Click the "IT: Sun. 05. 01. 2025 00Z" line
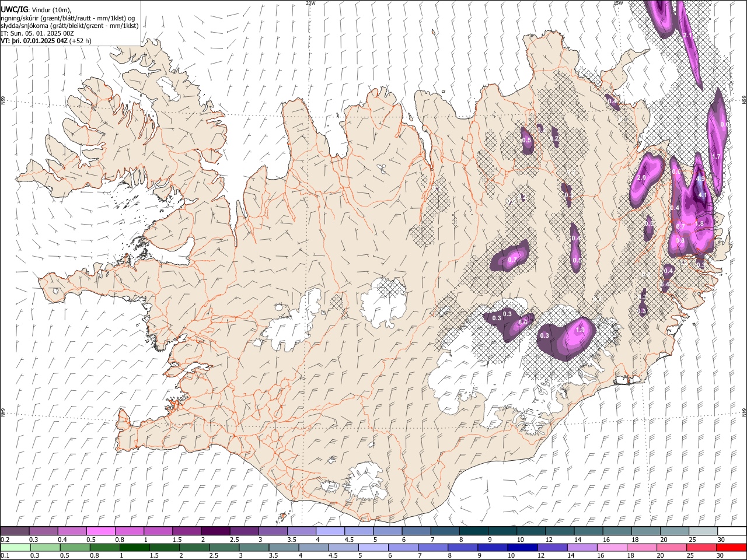The image size is (747, 560). point(37,33)
